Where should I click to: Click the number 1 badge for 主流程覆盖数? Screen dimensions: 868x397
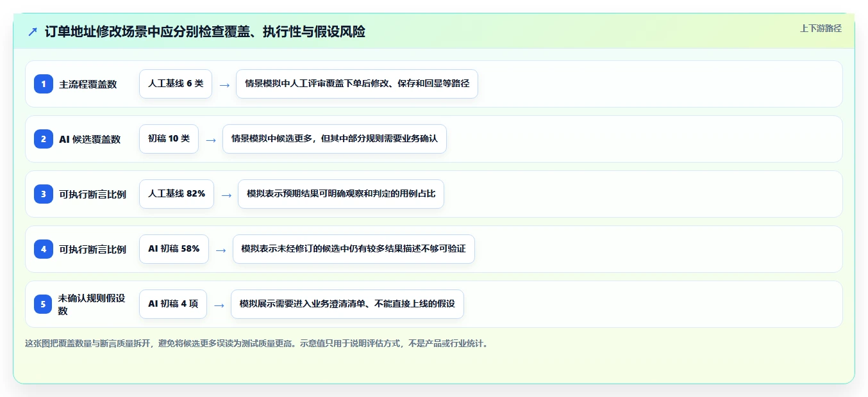(x=44, y=84)
